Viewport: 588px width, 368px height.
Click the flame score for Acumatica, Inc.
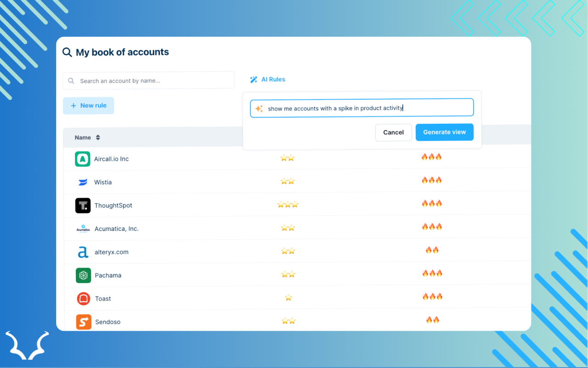pos(432,227)
